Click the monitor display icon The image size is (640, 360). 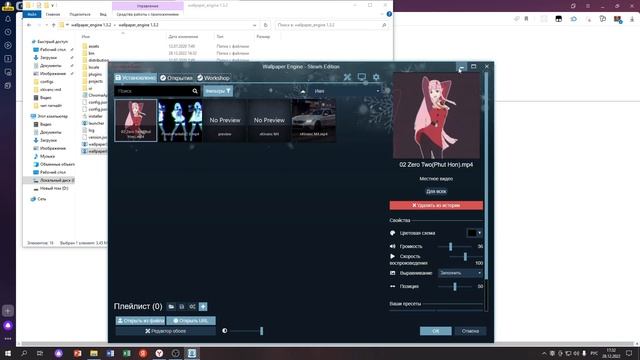362,77
